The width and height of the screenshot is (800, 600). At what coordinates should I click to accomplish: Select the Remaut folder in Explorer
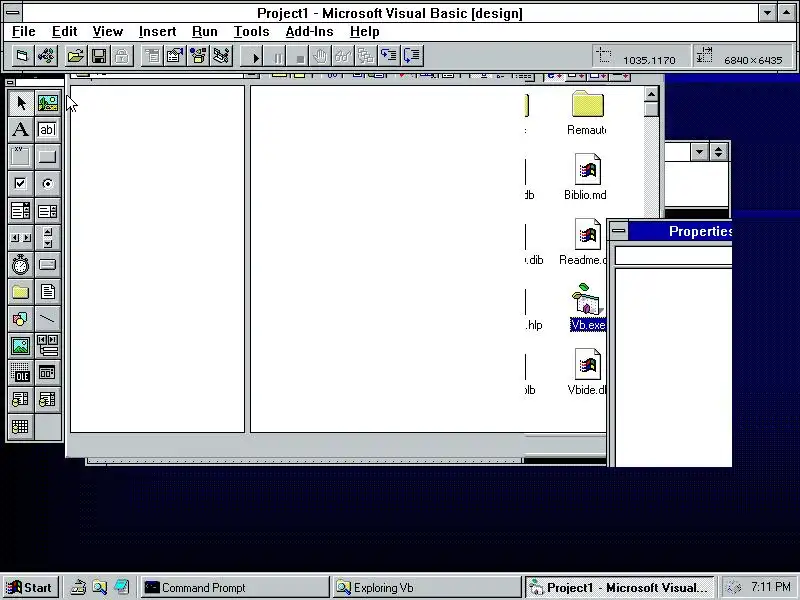click(x=587, y=113)
